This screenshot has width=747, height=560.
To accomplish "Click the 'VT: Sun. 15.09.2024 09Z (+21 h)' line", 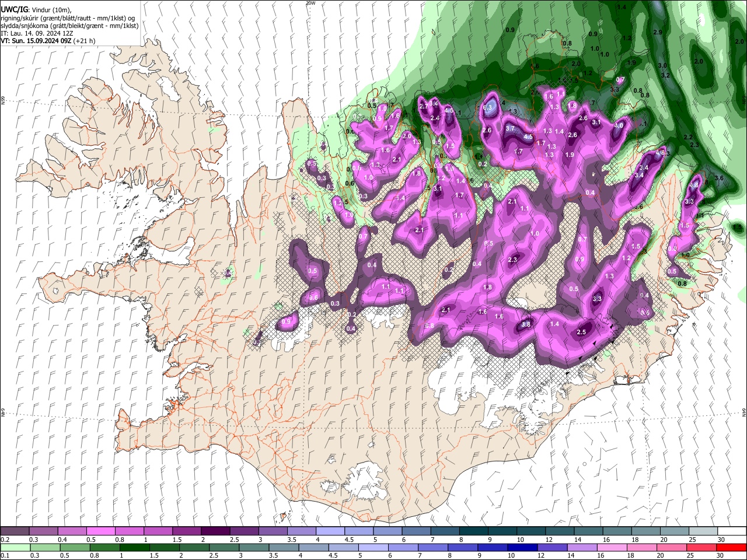I will pos(48,41).
